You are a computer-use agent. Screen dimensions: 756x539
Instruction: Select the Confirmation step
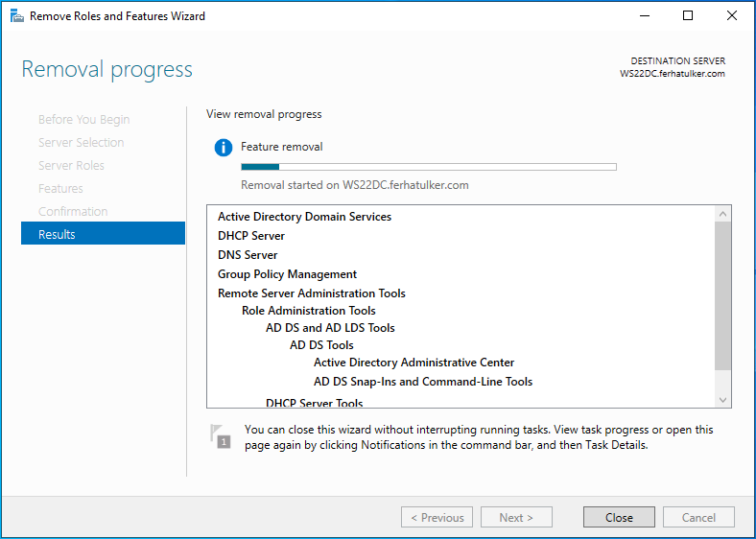(x=73, y=212)
